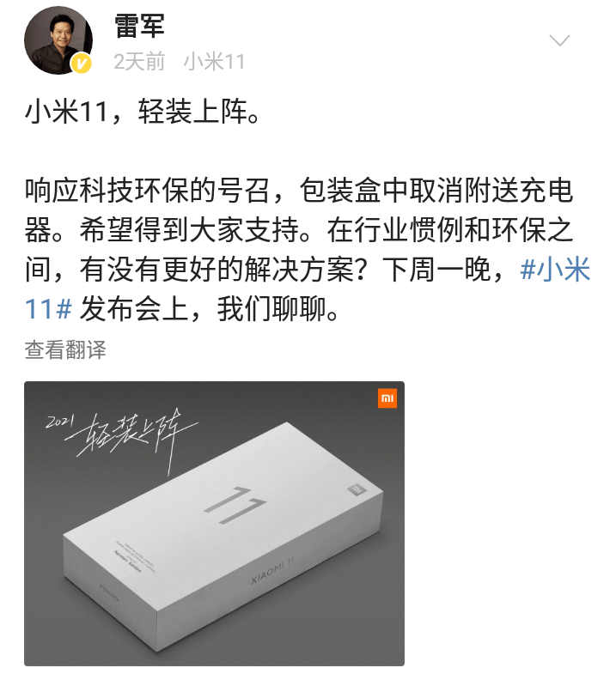The height and width of the screenshot is (674, 616).
Task: Open the Xiaomi 11 box image
Action: [214, 524]
